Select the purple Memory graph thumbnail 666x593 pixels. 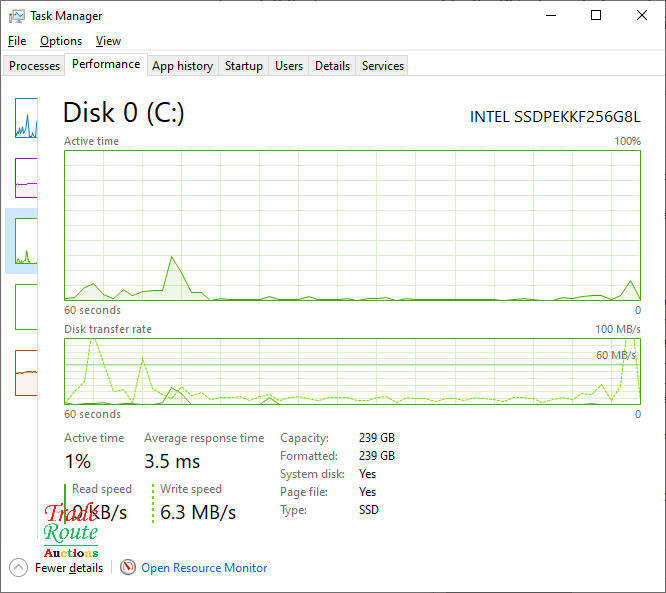[25, 177]
